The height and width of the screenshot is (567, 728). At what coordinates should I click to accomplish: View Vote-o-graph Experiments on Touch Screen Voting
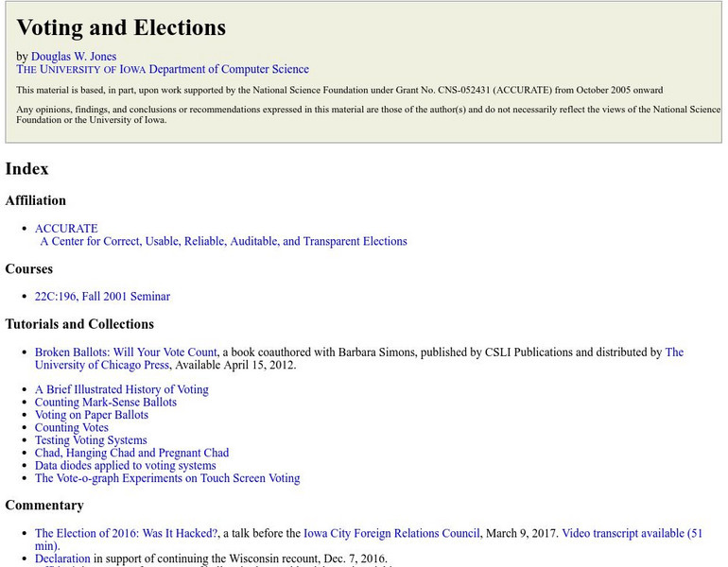click(167, 478)
